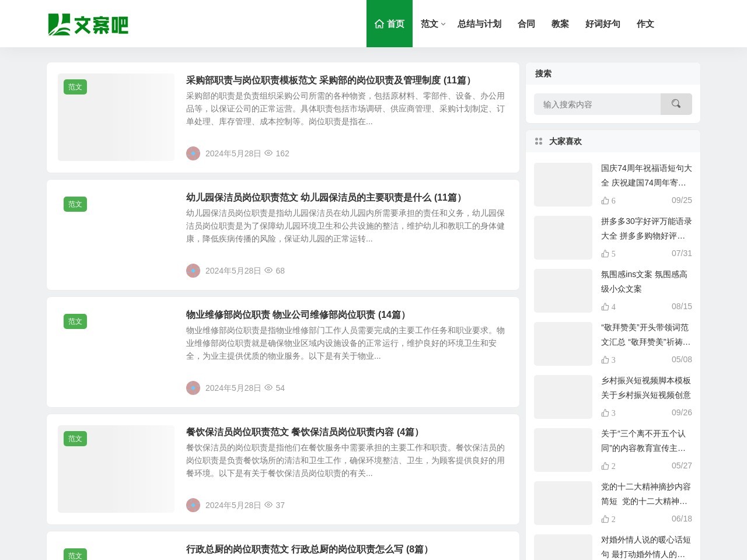Open sidebar post 氛围感ins文案
Viewport: 747px width, 560px height.
pos(644,281)
